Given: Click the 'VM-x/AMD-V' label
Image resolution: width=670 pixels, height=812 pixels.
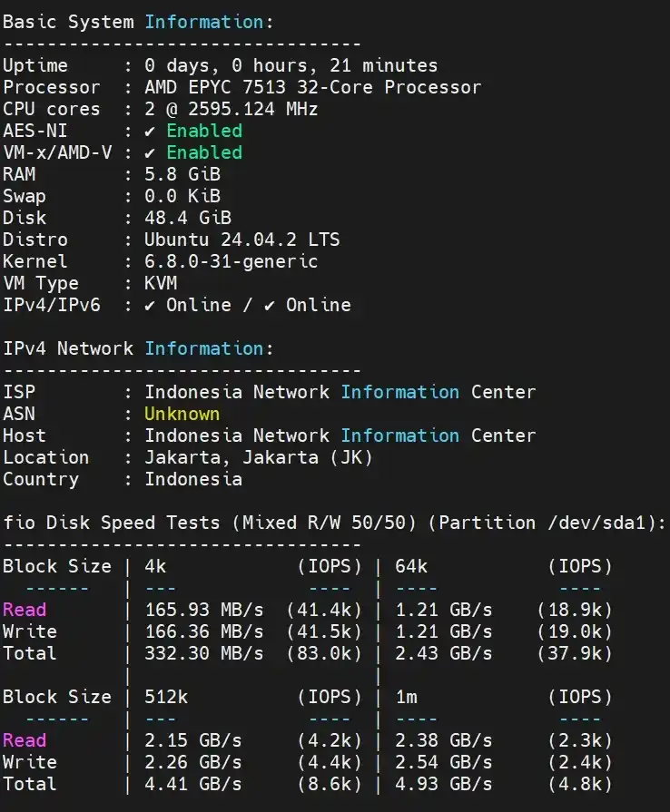Looking at the screenshot, I should coord(57,152).
